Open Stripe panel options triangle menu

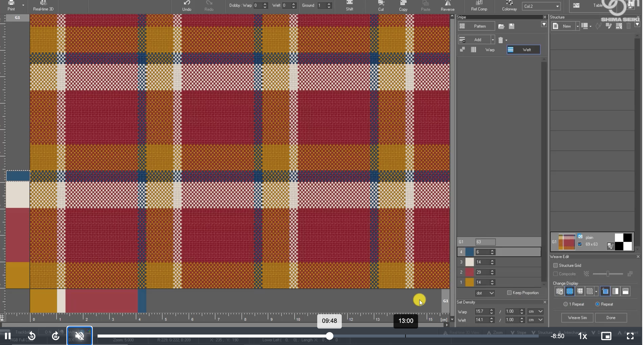click(544, 24)
